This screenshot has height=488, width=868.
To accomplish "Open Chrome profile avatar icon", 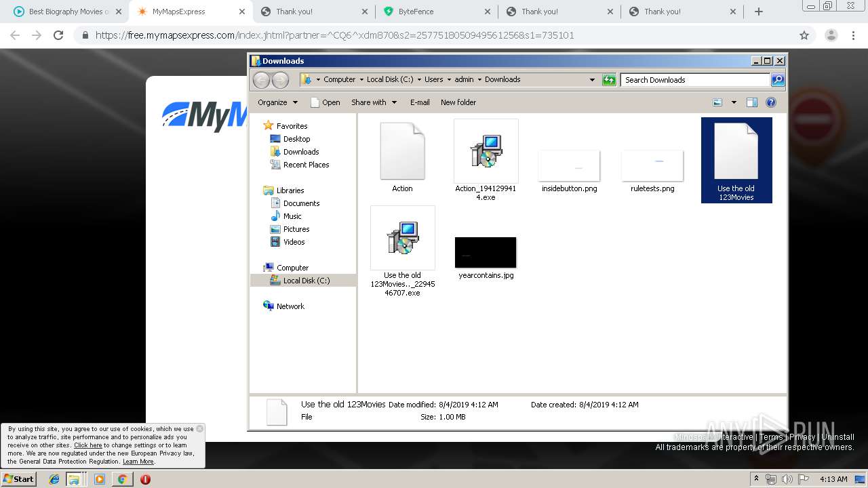I will 831,35.
